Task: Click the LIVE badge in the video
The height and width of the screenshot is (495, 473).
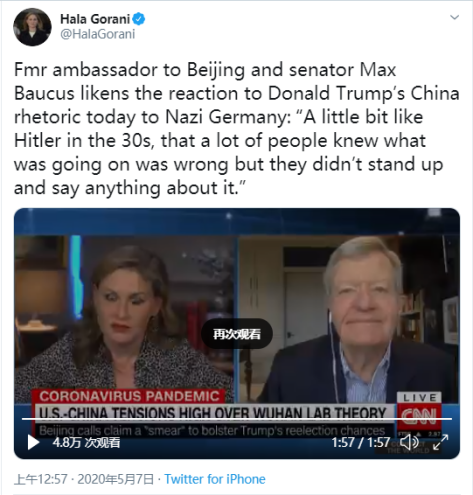Action: pyautogui.click(x=419, y=397)
